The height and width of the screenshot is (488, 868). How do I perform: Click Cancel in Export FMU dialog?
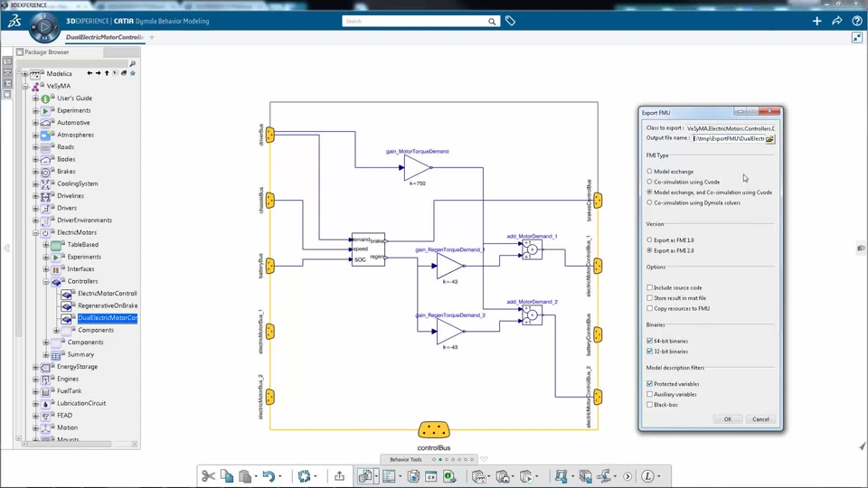coord(760,419)
